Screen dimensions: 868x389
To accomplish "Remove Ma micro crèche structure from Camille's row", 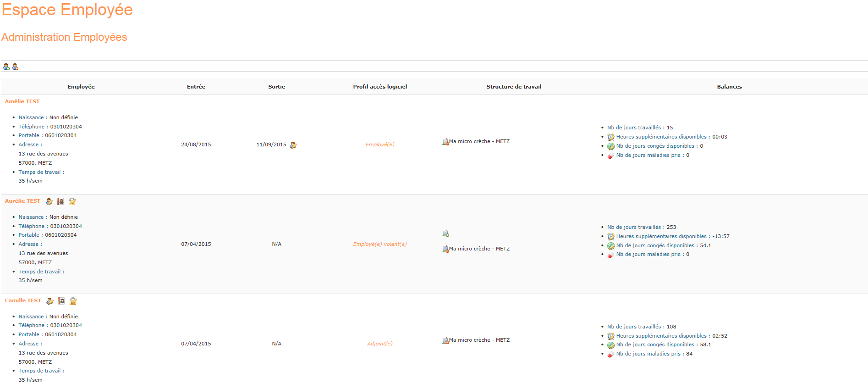I will click(445, 340).
